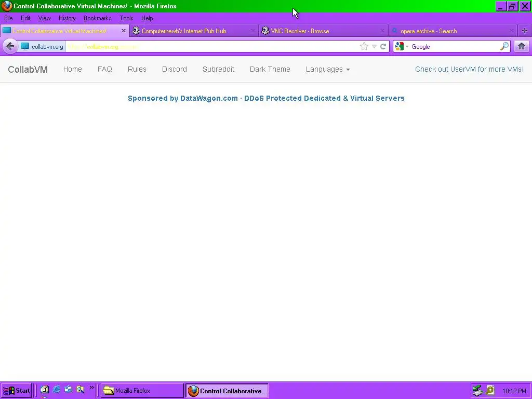Open the History menu
Viewport: 532px width, 399px height.
67,18
